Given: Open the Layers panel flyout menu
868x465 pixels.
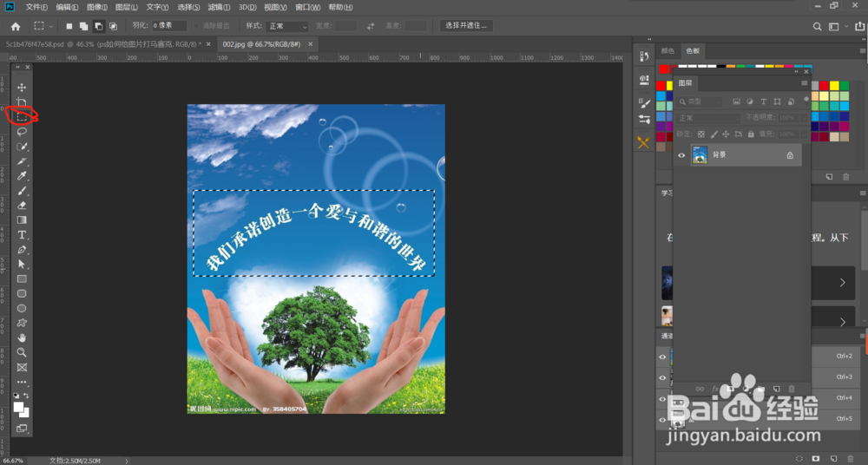Looking at the screenshot, I should tap(805, 83).
